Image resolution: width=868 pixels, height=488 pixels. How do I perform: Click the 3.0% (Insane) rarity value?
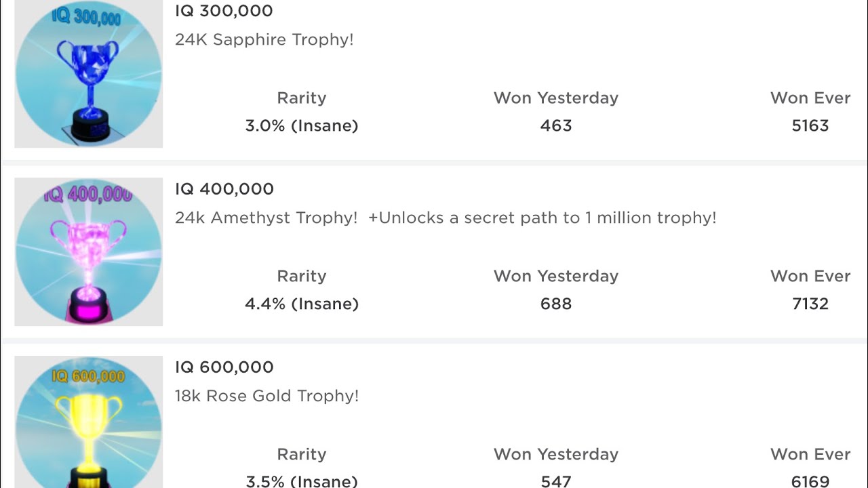point(302,126)
